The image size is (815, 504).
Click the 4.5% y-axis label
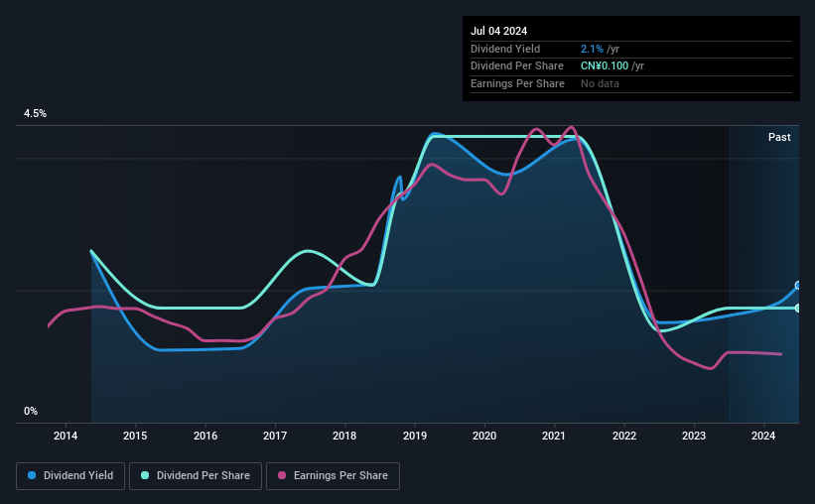point(35,113)
